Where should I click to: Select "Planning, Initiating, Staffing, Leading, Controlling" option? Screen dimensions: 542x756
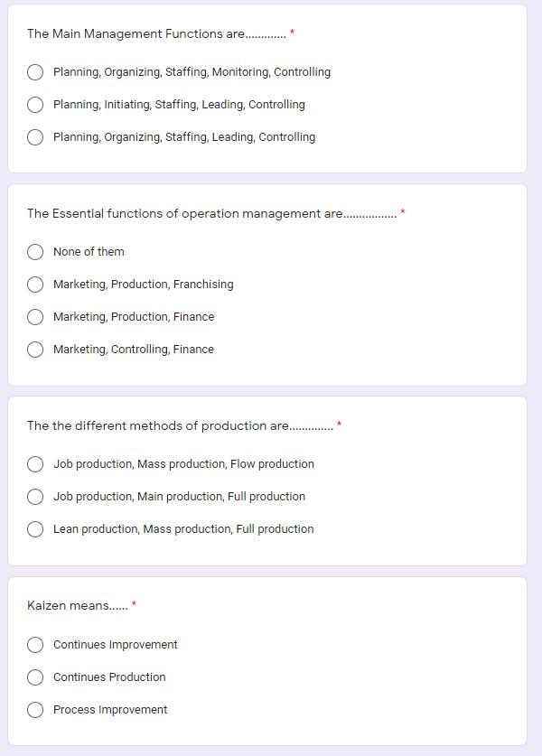pyautogui.click(x=34, y=104)
